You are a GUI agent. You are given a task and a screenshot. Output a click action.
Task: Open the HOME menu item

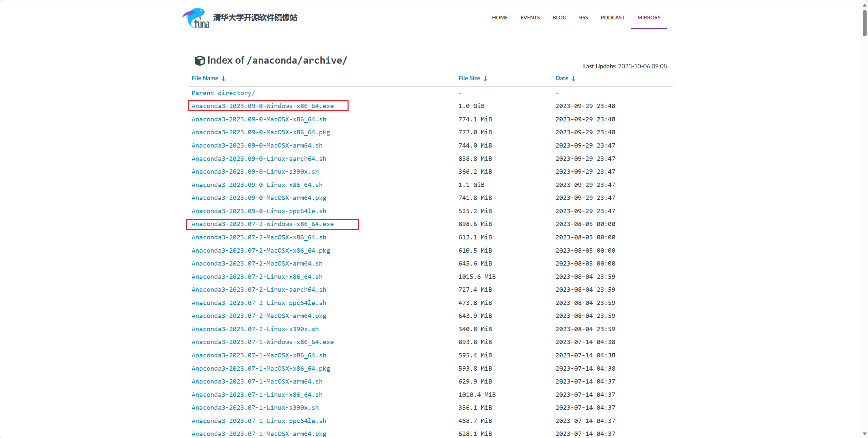(500, 18)
